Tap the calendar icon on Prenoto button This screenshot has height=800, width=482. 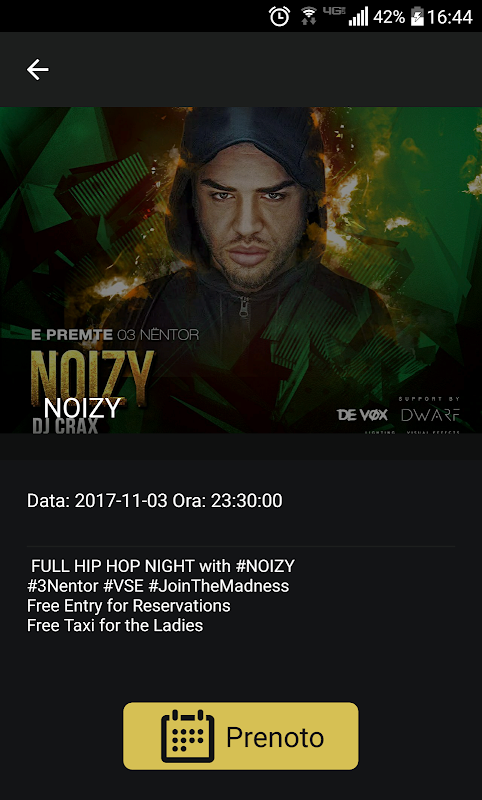click(187, 736)
